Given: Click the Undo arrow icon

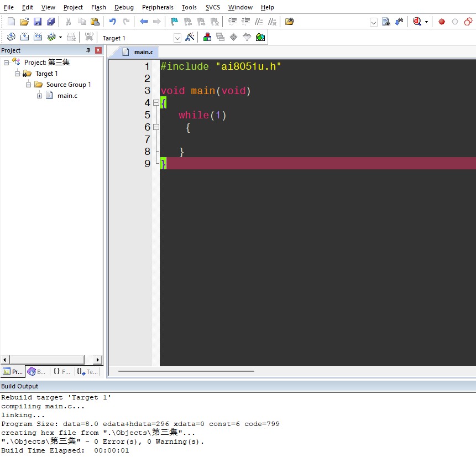Looking at the screenshot, I should tap(112, 22).
